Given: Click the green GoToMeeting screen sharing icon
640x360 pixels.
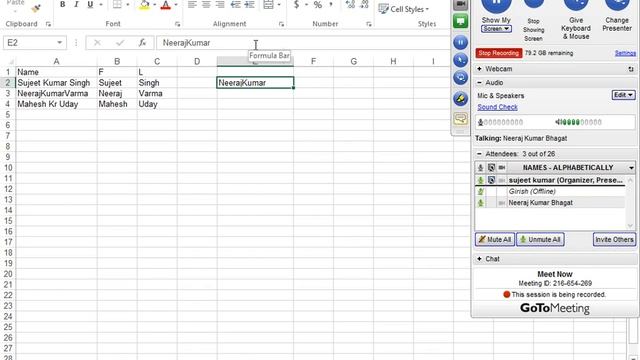Looking at the screenshot, I should pyautogui.click(x=460, y=21).
